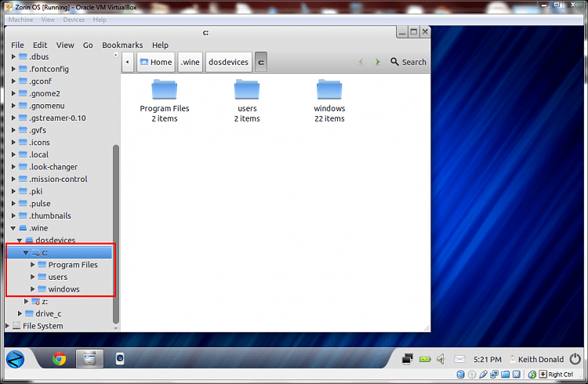This screenshot has height=384, width=588.
Task: Open the Program Files folder icon
Action: coord(165,89)
